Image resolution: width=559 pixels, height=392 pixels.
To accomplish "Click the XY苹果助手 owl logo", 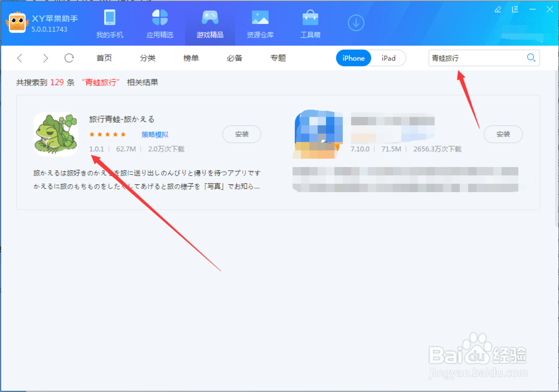I will [17, 22].
